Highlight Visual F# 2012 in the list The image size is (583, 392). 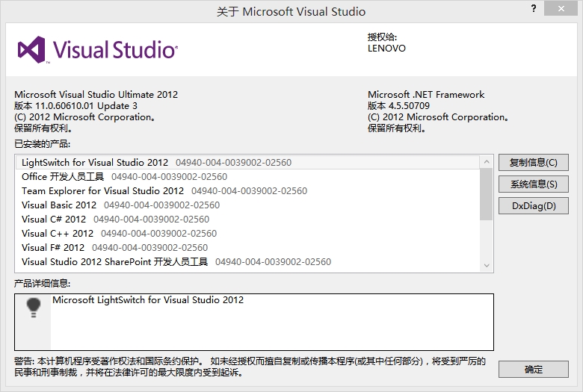pyautogui.click(x=53, y=248)
